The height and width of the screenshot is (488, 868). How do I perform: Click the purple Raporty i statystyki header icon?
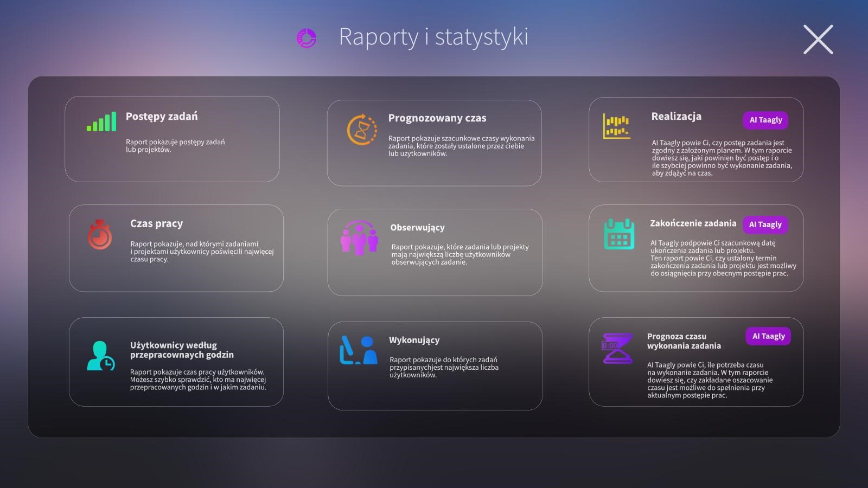(x=307, y=38)
